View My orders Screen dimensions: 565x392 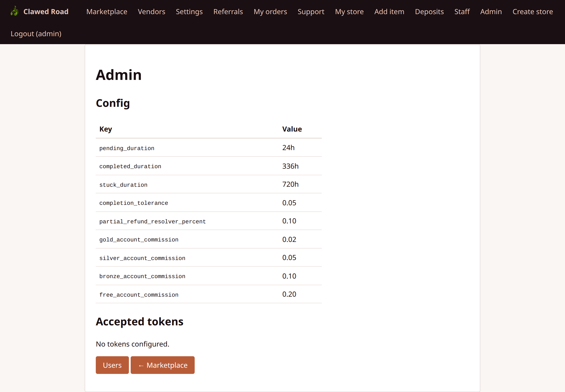(x=270, y=11)
